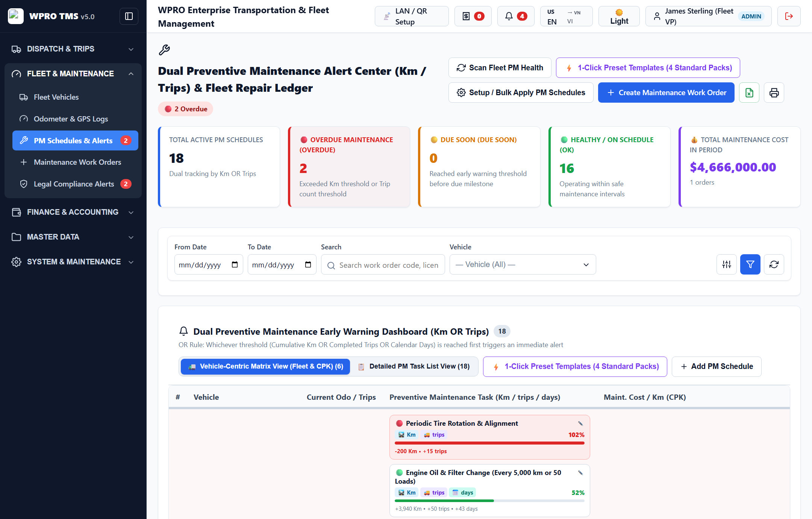Click the trips tag on Tire Rotation

(x=434, y=435)
